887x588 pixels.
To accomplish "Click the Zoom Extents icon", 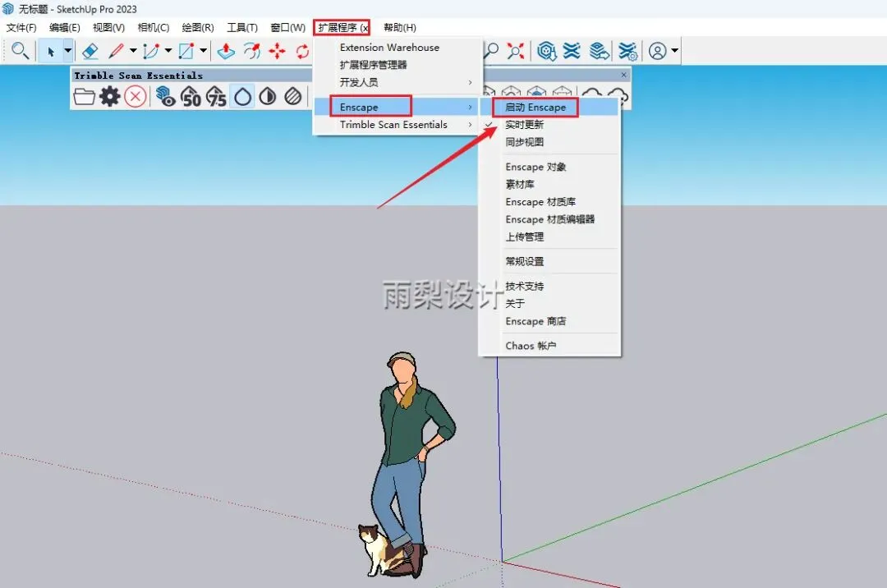I will (515, 51).
